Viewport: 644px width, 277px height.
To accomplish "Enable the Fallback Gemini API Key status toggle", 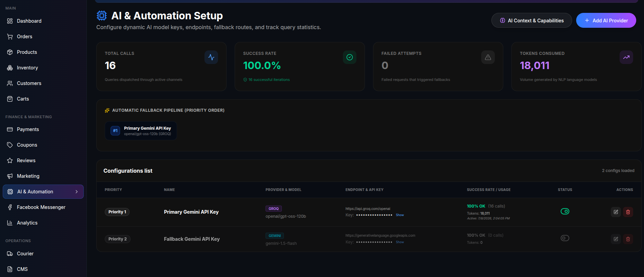I will tap(565, 238).
